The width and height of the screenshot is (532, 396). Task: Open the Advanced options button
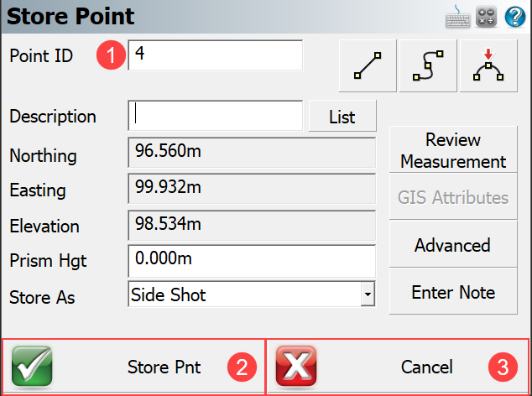(453, 244)
